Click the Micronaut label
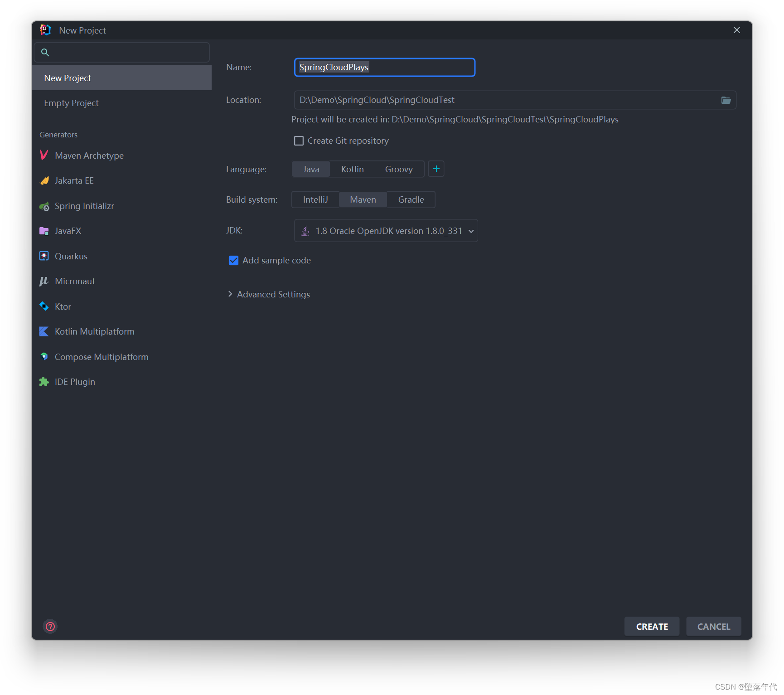The image size is (784, 695). 75,281
